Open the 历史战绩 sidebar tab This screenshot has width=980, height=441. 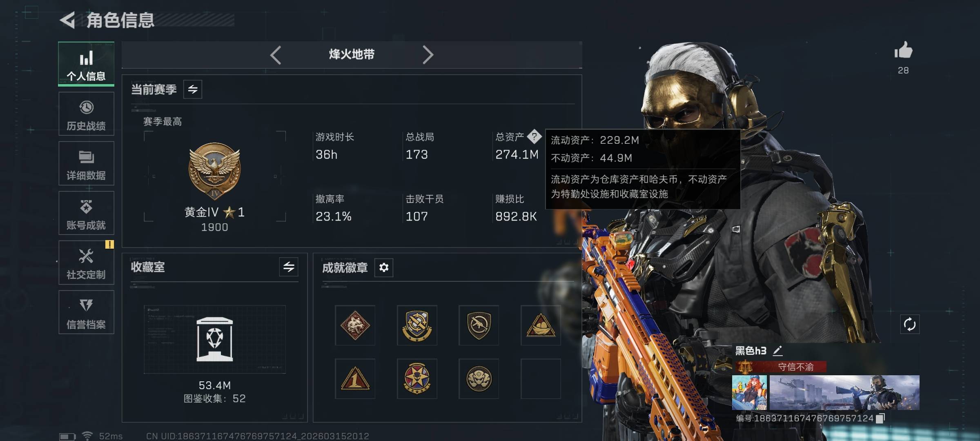86,114
